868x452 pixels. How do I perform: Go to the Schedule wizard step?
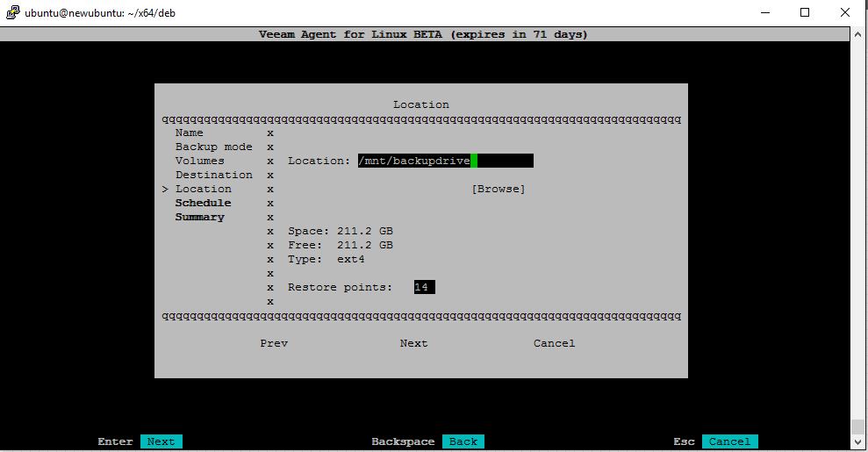pos(203,203)
